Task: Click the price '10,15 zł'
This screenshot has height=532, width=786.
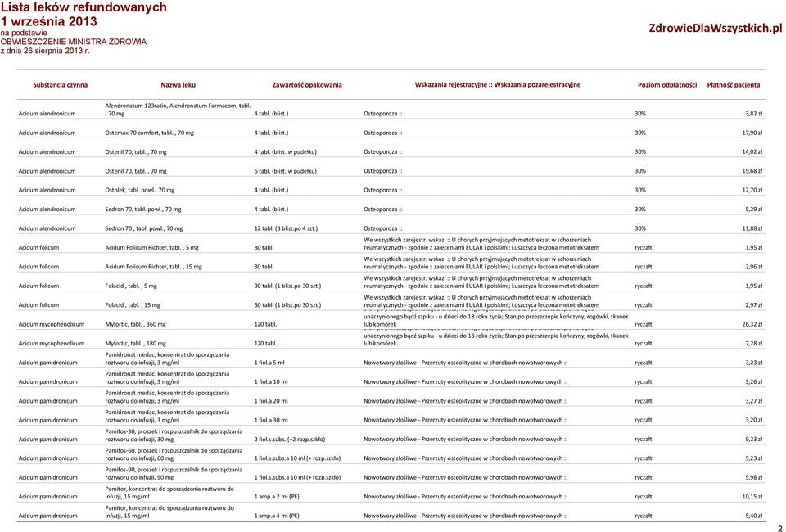Action: point(752,497)
